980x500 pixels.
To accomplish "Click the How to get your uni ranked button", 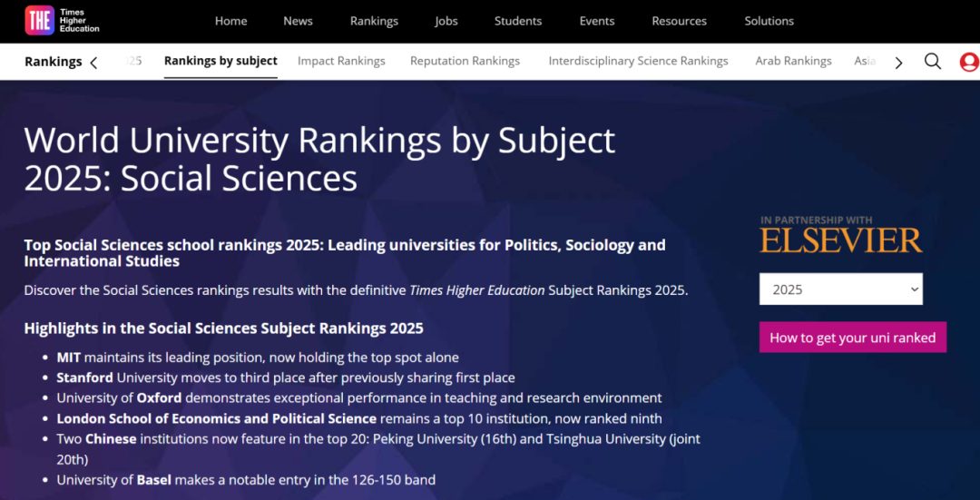I will click(x=852, y=338).
